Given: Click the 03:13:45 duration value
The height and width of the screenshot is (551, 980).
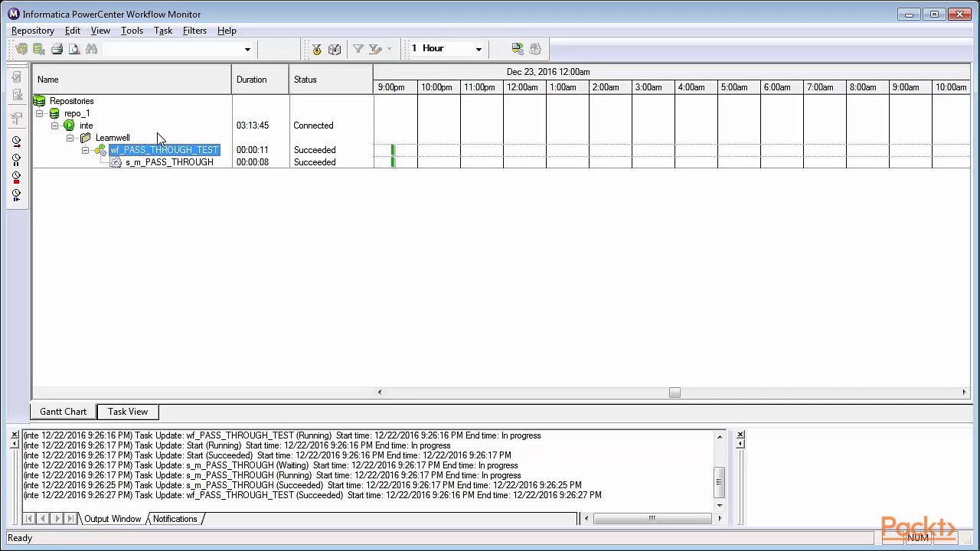Looking at the screenshot, I should click(252, 126).
